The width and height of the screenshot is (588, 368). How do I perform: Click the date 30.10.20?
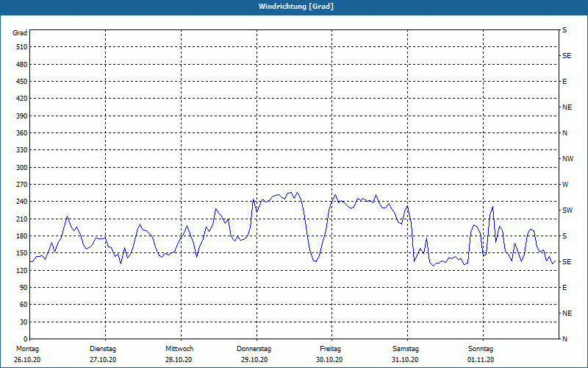click(x=329, y=360)
